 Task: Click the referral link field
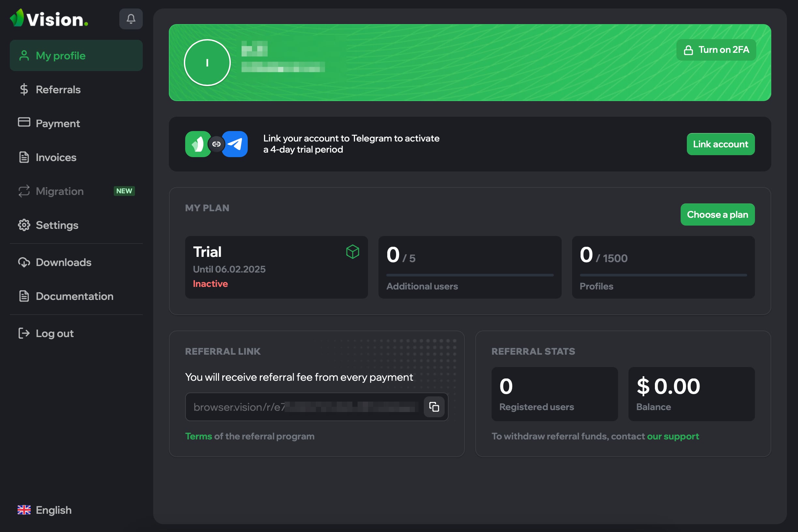(317, 407)
